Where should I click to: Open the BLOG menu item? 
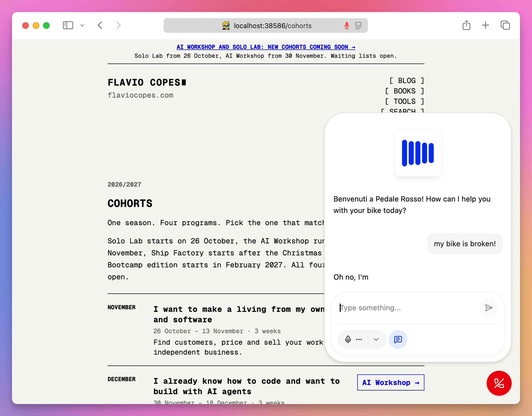click(x=407, y=81)
